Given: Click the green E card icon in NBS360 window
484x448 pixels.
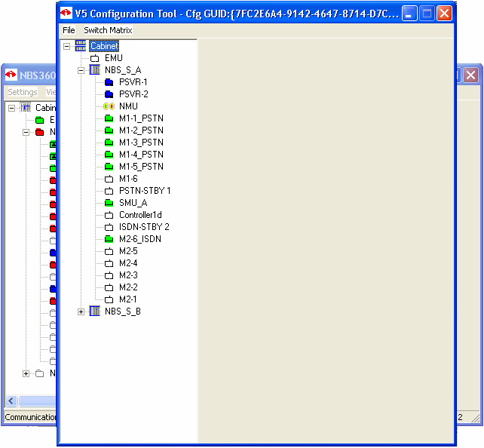Looking at the screenshot, I should click(x=39, y=120).
